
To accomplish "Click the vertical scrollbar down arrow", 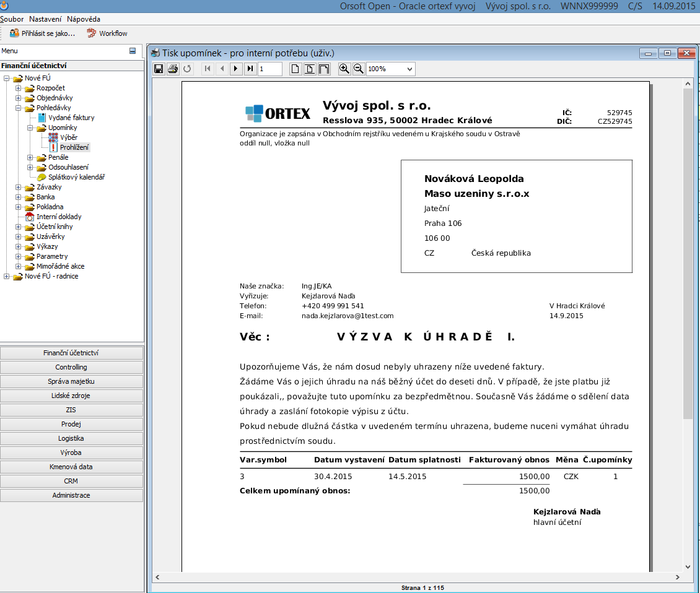I will click(688, 566).
